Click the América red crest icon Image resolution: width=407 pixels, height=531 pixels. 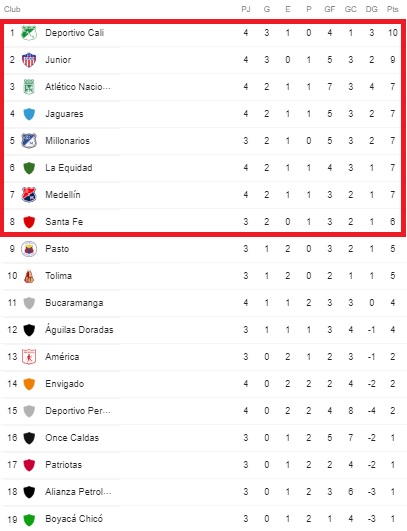pos(29,357)
